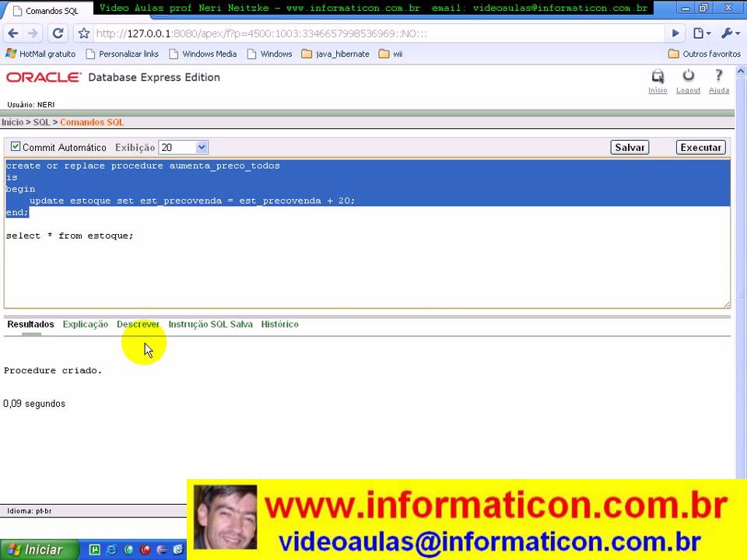Click the 'Procedure criado.' result text
The image size is (747, 560).
pos(53,370)
